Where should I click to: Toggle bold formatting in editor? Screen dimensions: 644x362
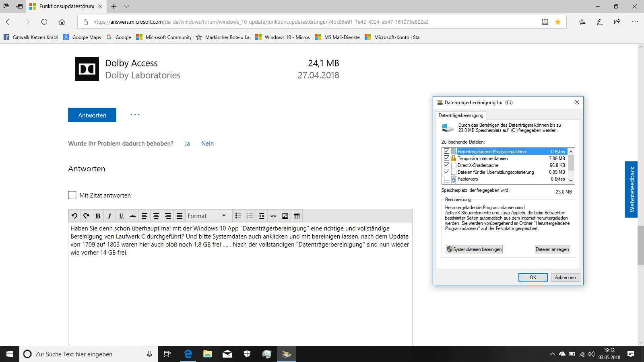[x=98, y=216]
